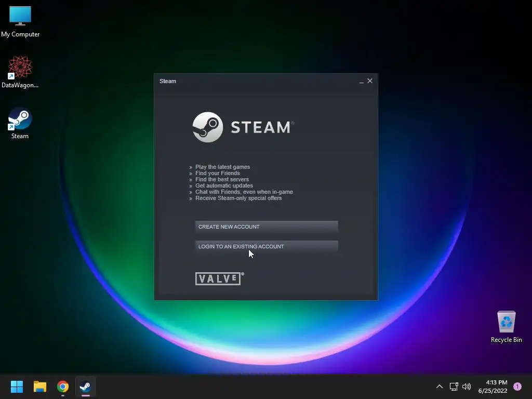532x399 pixels.
Task: Open the network status tray icon
Action: click(x=454, y=387)
